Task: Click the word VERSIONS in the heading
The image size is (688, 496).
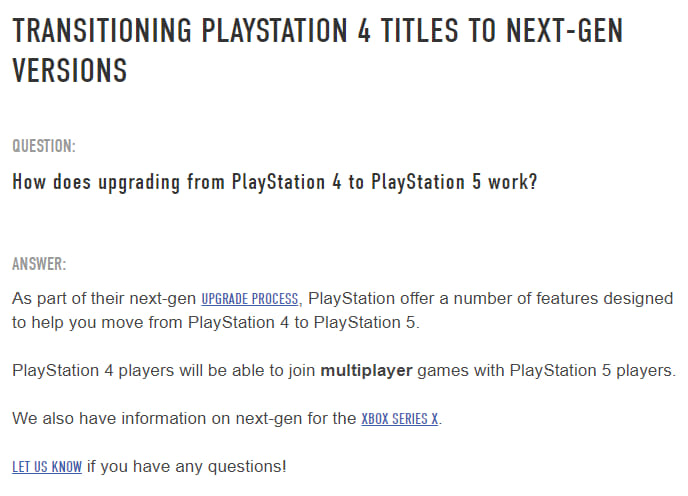Action: [70, 71]
